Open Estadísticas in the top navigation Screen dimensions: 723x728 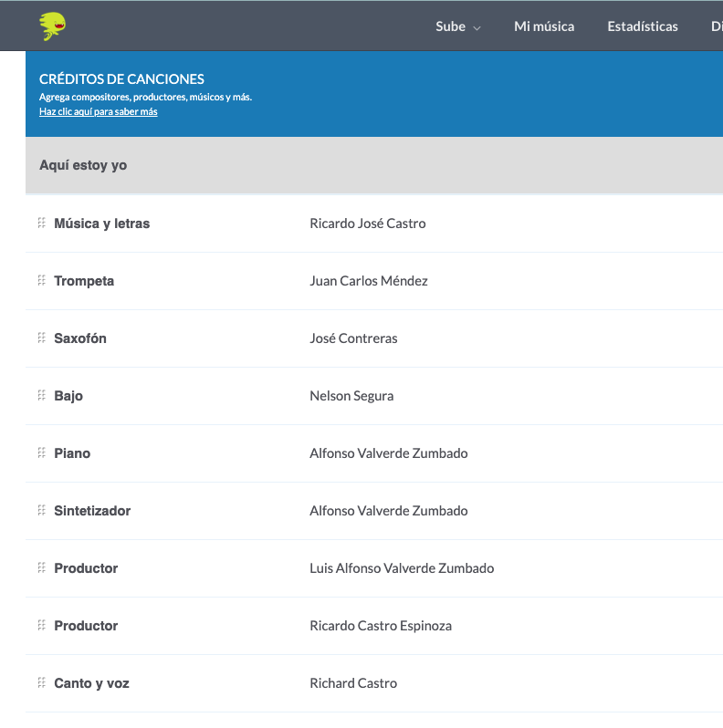point(643,26)
